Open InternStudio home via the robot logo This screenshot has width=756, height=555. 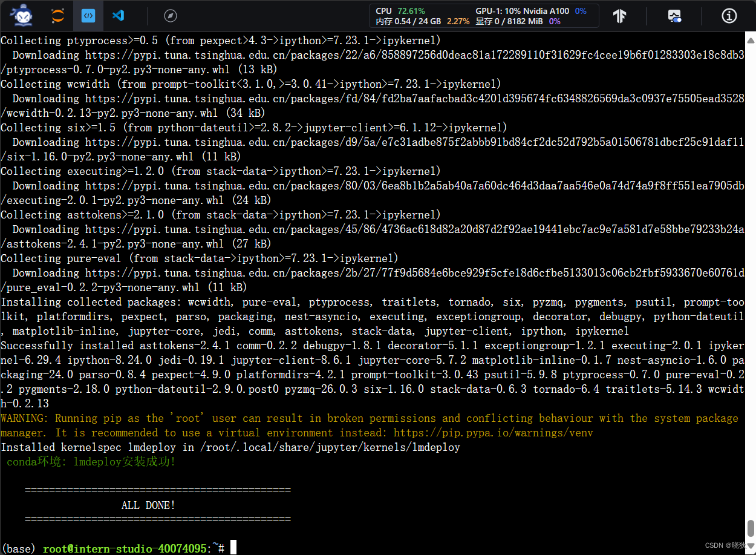pyautogui.click(x=21, y=15)
